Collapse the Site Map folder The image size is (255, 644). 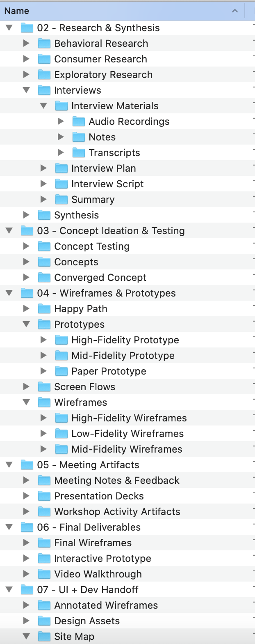(26, 637)
